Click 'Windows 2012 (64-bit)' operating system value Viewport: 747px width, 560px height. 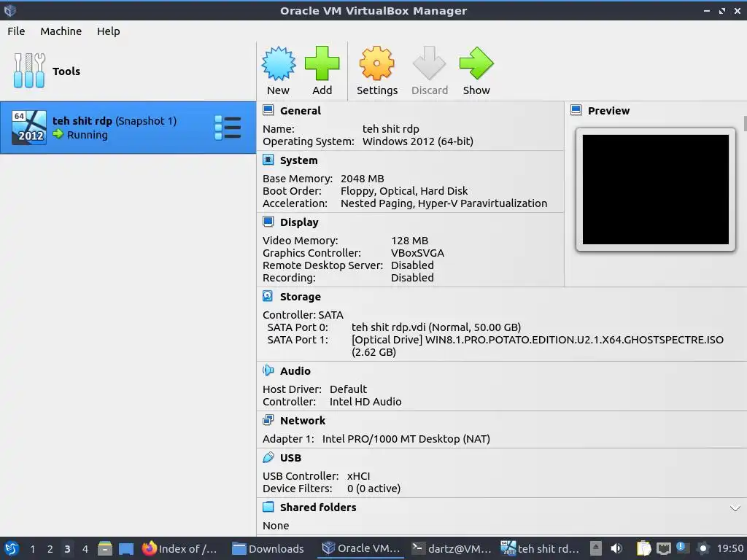click(x=418, y=141)
